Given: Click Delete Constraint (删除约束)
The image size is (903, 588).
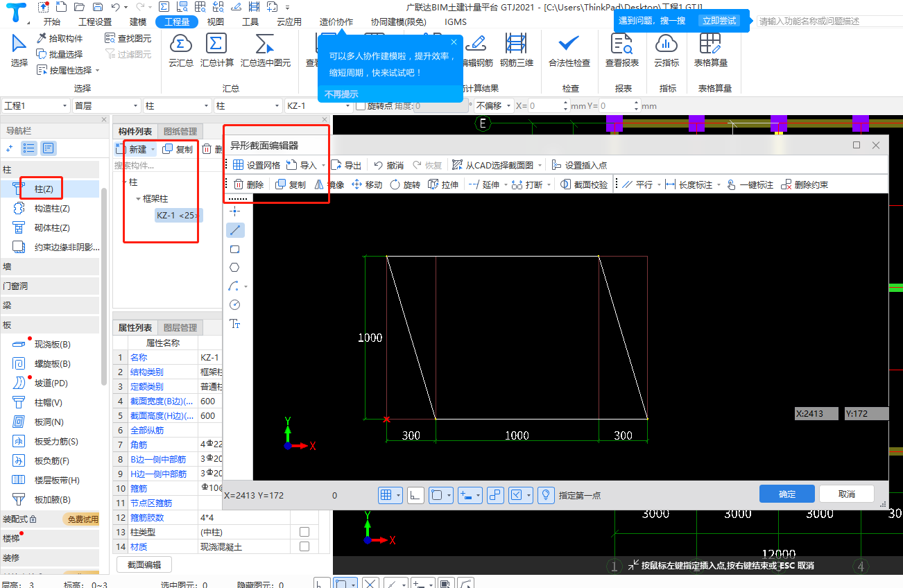Looking at the screenshot, I should coord(805,184).
